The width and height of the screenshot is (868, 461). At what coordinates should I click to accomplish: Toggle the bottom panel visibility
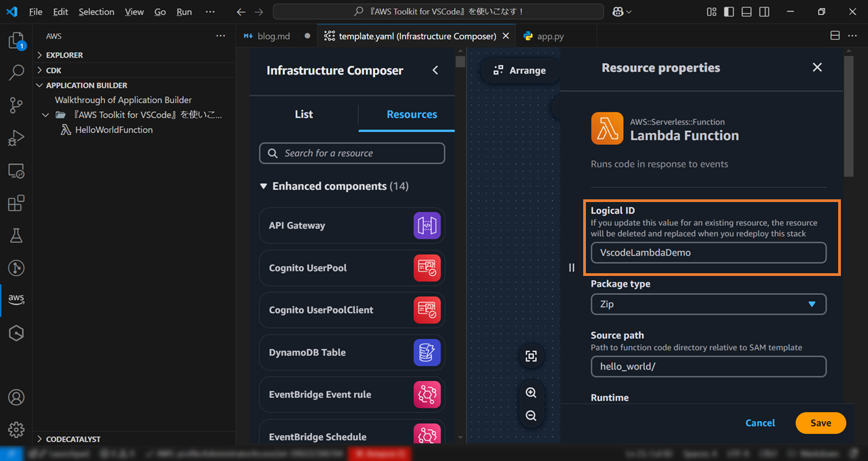(x=746, y=12)
